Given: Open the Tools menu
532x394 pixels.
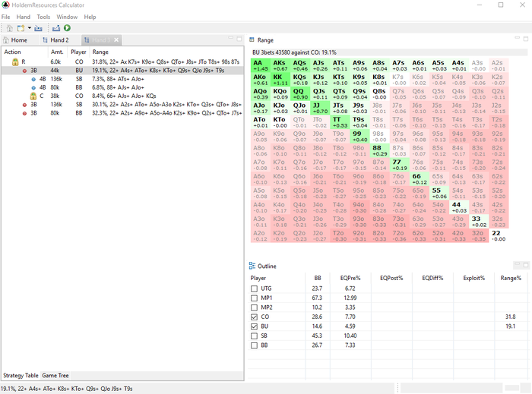Looking at the screenshot, I should click(x=43, y=17).
